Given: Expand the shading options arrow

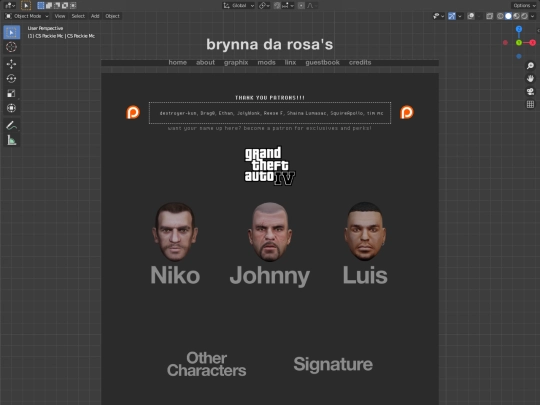Looking at the screenshot, I should pyautogui.click(x=532, y=16).
